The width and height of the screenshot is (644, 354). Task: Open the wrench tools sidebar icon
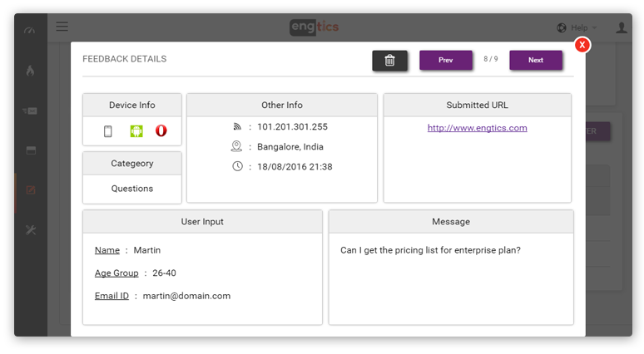tap(31, 229)
